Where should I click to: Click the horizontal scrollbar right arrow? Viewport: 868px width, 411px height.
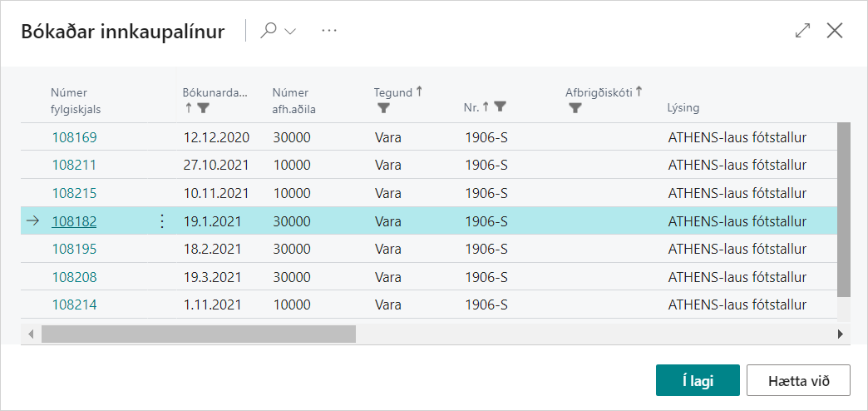click(x=841, y=334)
